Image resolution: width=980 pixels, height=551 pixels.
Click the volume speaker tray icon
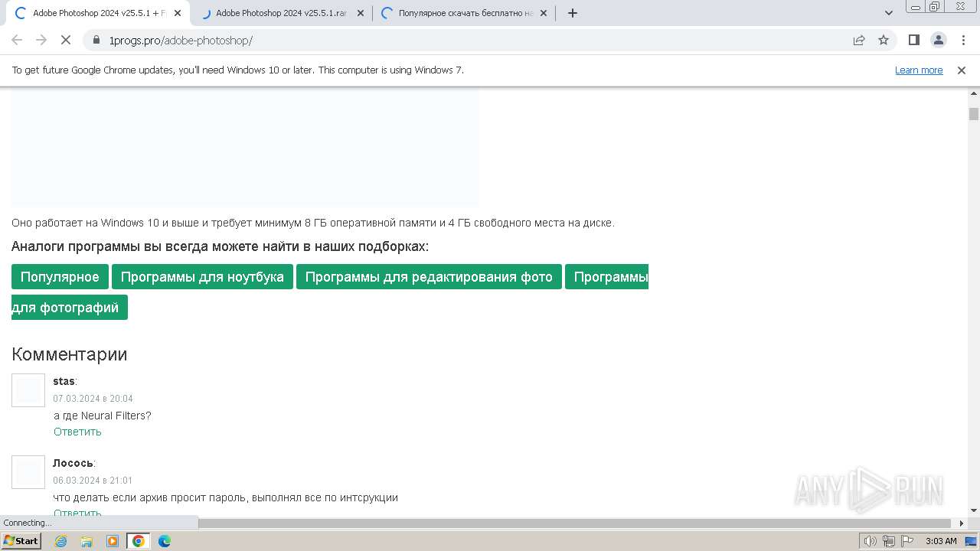(x=871, y=541)
